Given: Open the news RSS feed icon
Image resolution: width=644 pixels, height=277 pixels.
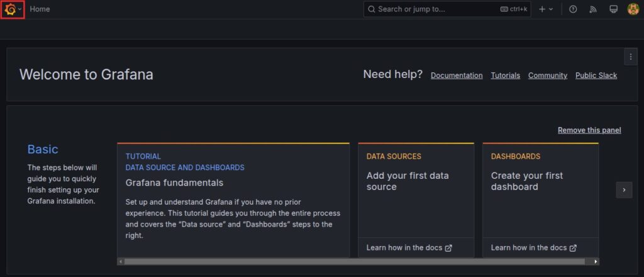Looking at the screenshot, I should tap(592, 9).
